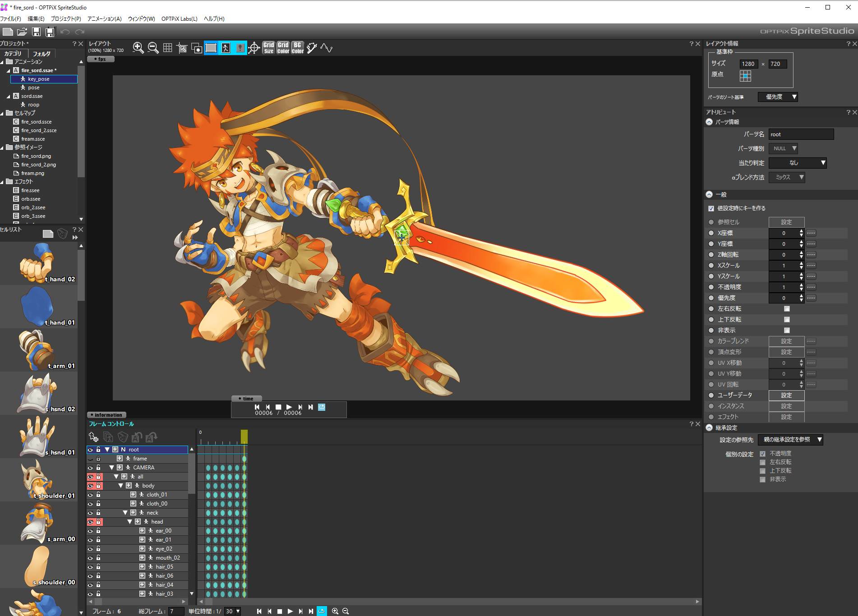Switch to the フォルダ tab
The image size is (858, 616).
click(42, 54)
